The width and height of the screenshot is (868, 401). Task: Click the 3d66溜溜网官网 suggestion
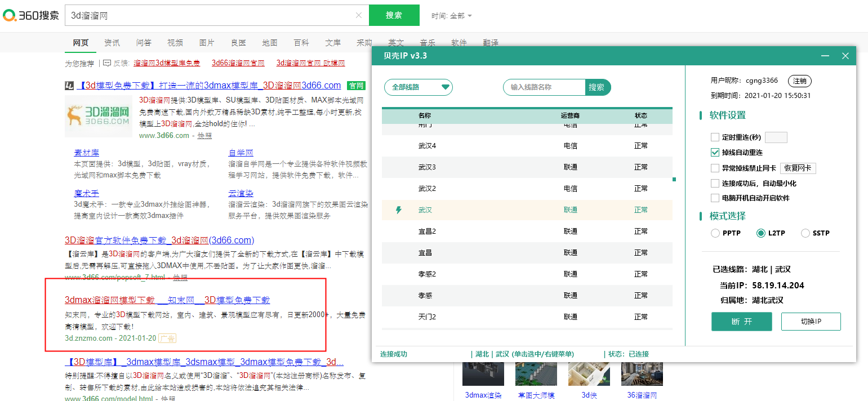[x=238, y=63]
